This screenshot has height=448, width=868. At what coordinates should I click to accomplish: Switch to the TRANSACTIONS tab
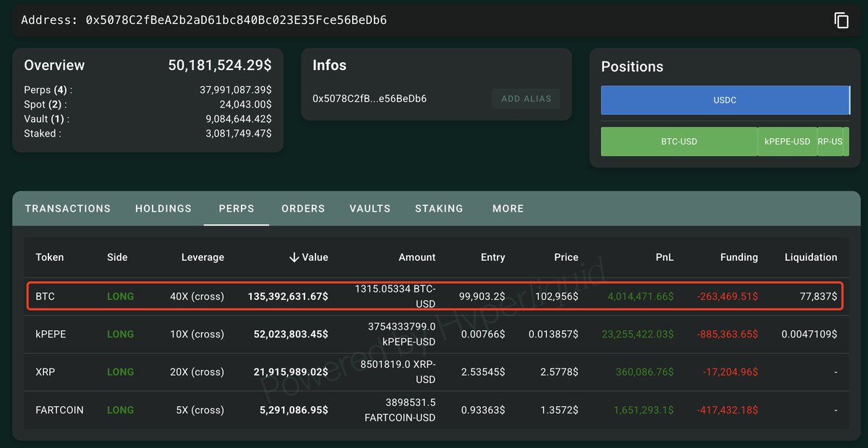tap(68, 208)
